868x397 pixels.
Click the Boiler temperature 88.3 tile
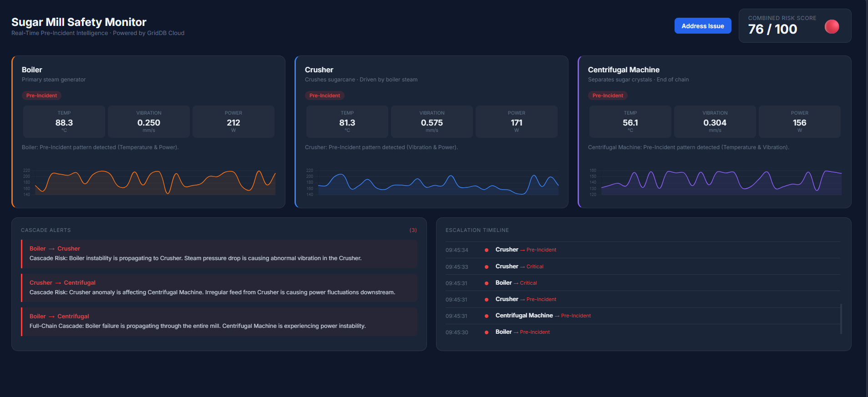click(x=64, y=122)
